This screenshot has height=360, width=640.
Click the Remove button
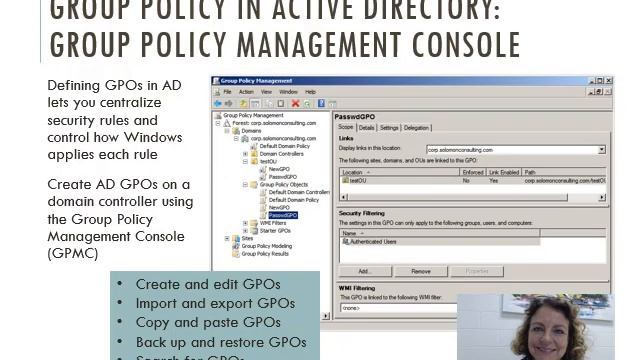(421, 271)
